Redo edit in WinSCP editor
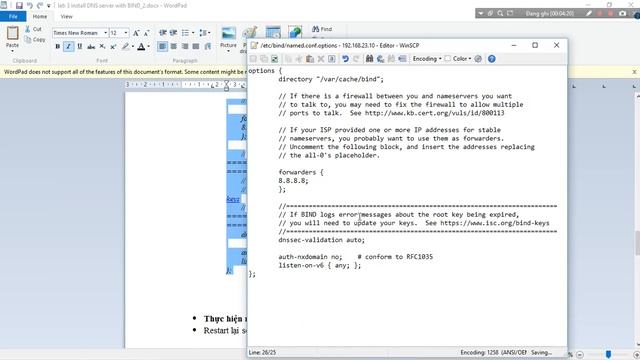This screenshot has width=640, height=360. pyautogui.click(x=356, y=59)
